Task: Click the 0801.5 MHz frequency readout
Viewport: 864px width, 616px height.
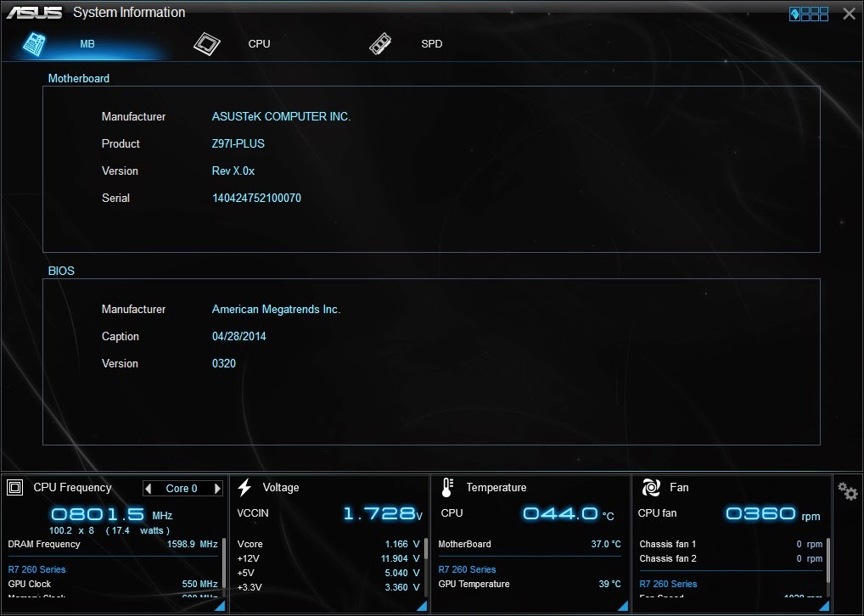Action: (112, 515)
